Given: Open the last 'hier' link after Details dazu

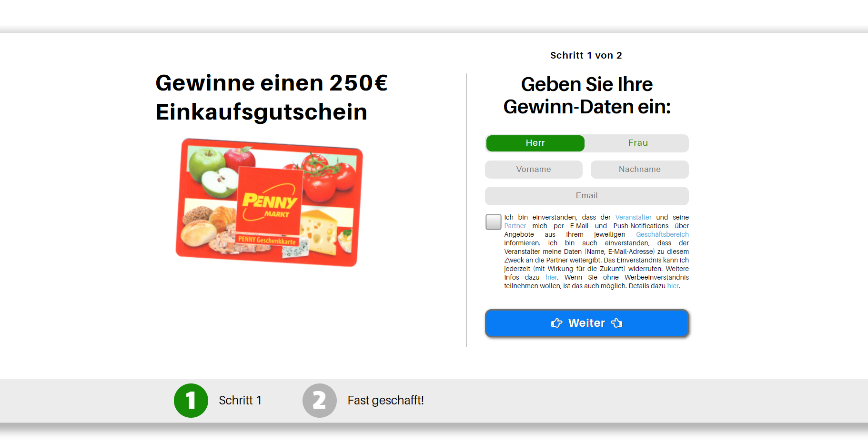Looking at the screenshot, I should tap(673, 286).
